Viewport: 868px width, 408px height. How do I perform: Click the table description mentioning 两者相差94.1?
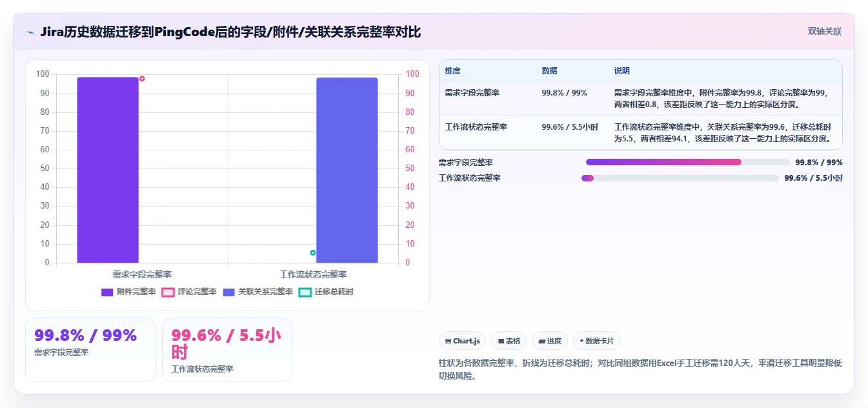tap(725, 132)
